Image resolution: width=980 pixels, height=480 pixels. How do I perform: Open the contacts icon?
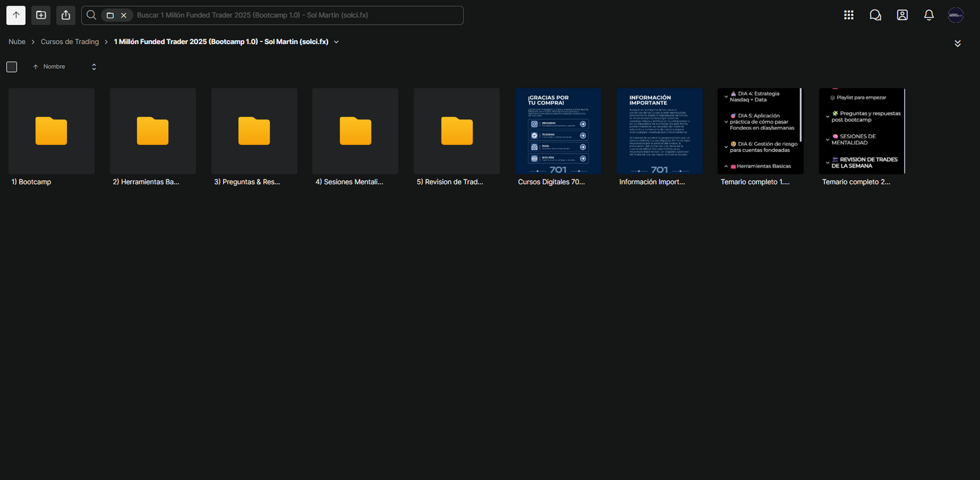tap(902, 15)
